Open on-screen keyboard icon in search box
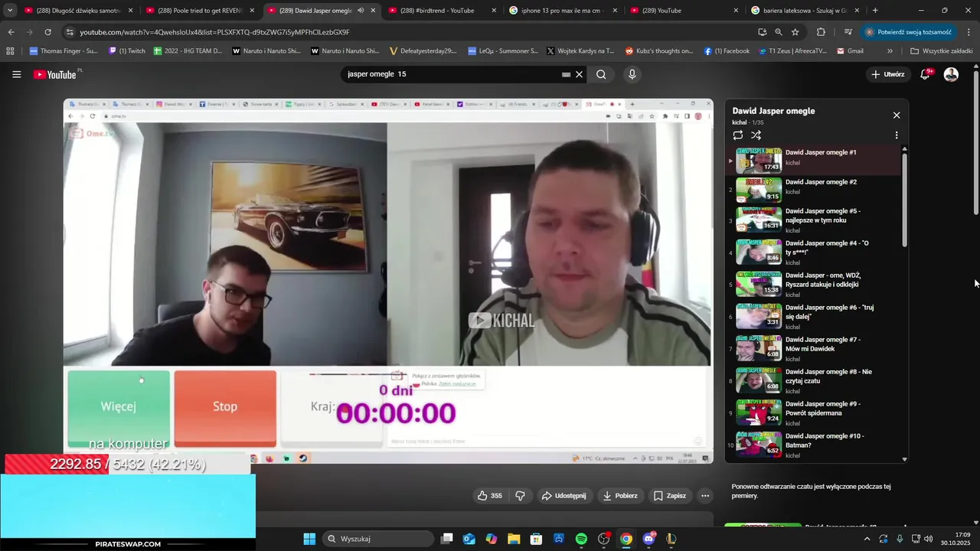 566,74
